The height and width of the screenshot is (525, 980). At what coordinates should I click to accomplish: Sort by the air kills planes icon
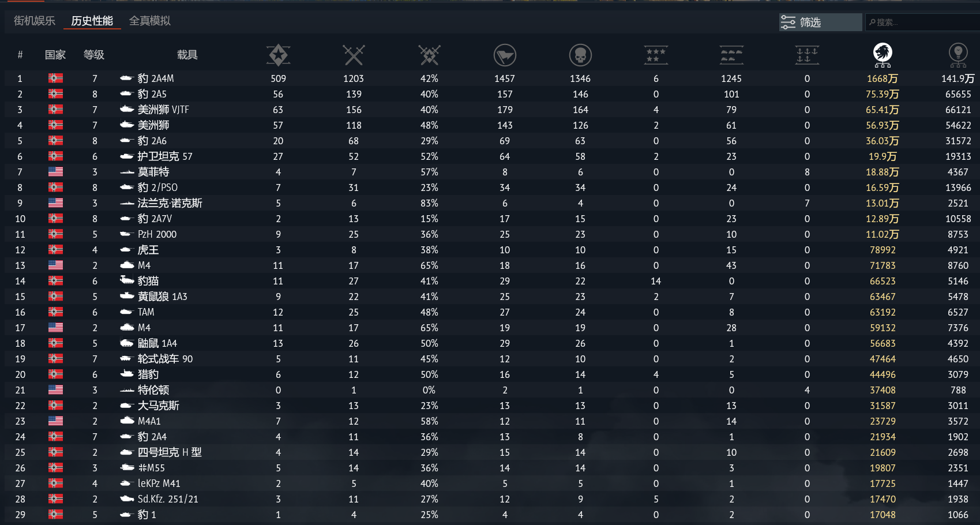pyautogui.click(x=656, y=55)
